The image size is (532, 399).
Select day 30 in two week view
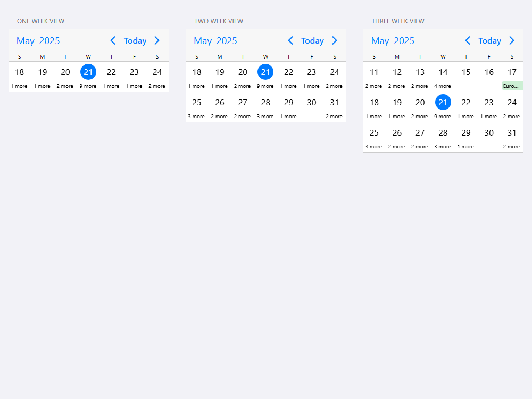click(311, 103)
